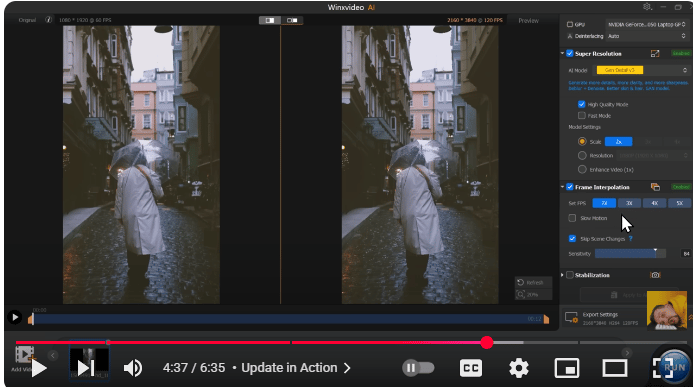
Task: Switch to theater mode
Action: 615,368
